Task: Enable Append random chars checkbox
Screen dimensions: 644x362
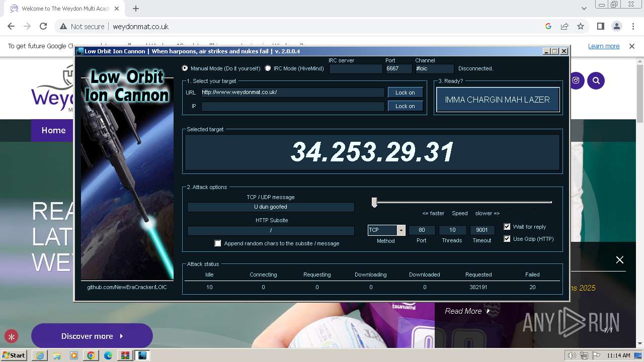Action: click(218, 243)
